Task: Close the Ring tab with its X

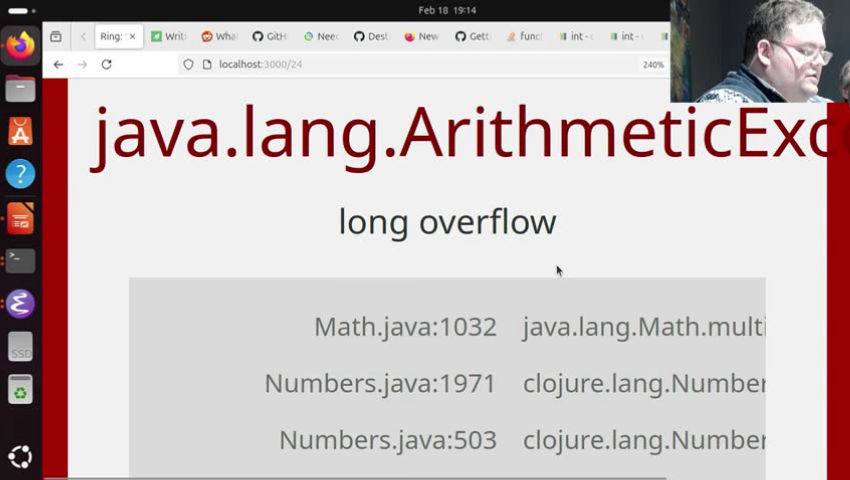Action: 132,36
